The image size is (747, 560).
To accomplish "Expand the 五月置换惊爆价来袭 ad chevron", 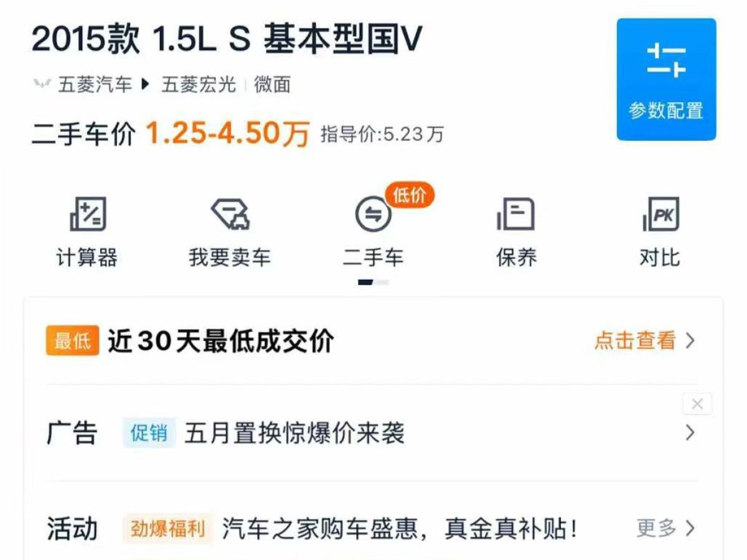I will point(690,432).
